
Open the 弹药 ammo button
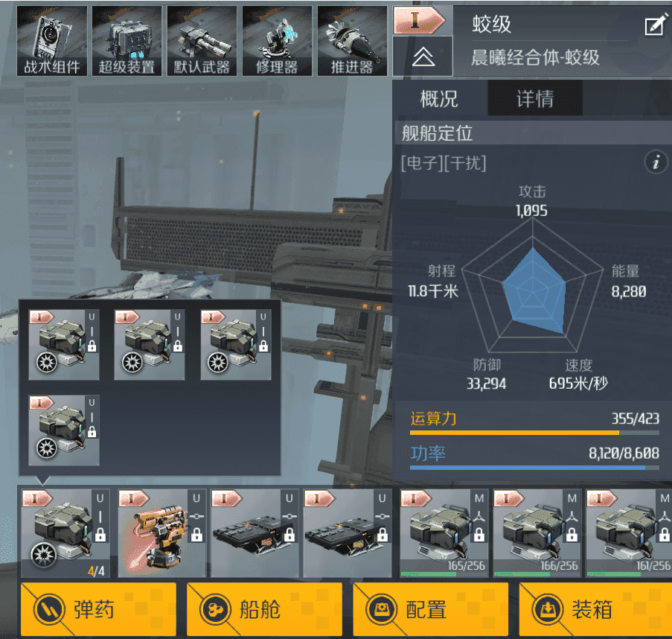click(x=98, y=609)
